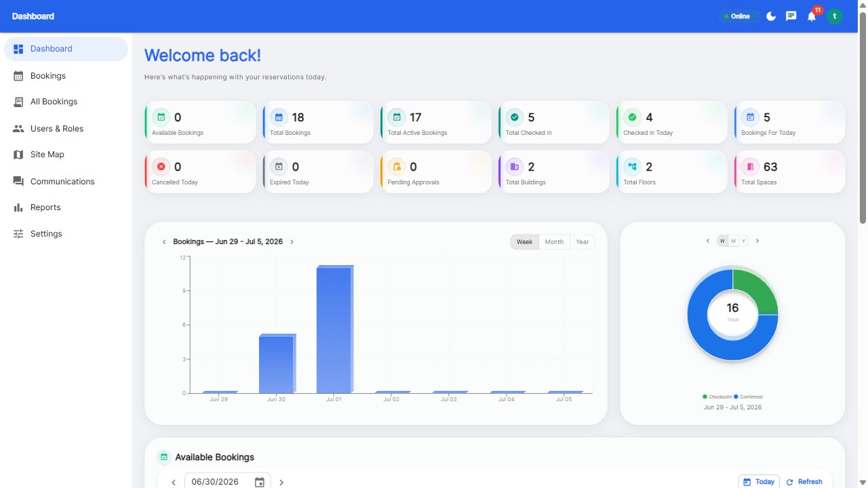The image size is (868, 488).
Task: Open Communications in the sidebar
Action: 66,182
